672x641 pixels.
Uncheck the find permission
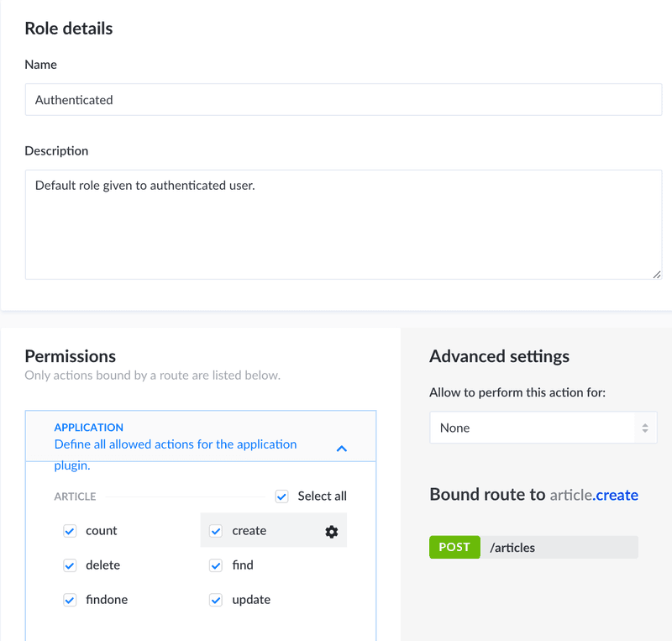216,565
